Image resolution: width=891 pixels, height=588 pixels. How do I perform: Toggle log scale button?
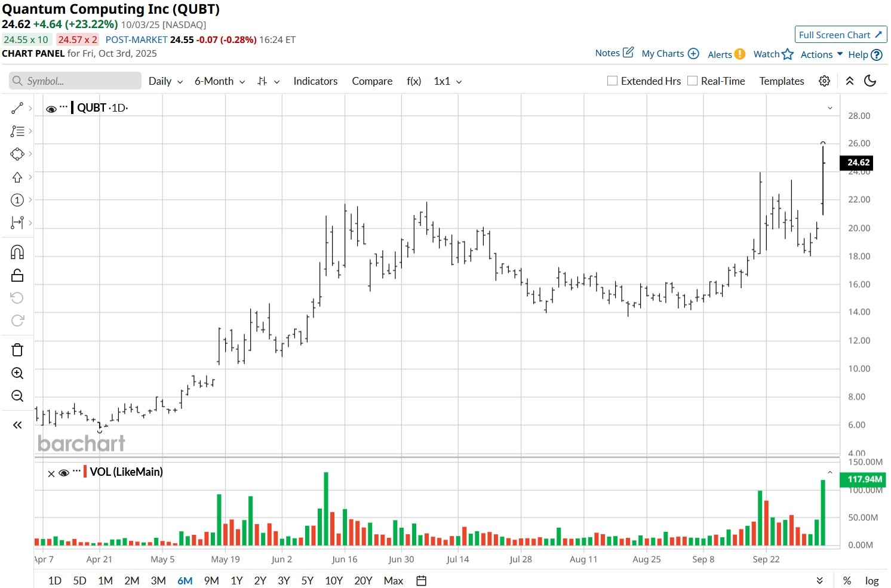[872, 581]
